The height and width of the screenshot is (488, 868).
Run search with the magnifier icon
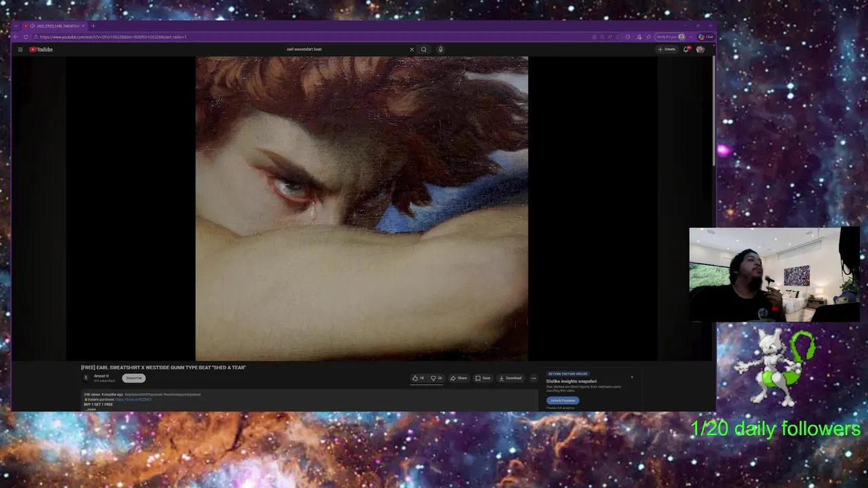click(x=424, y=49)
